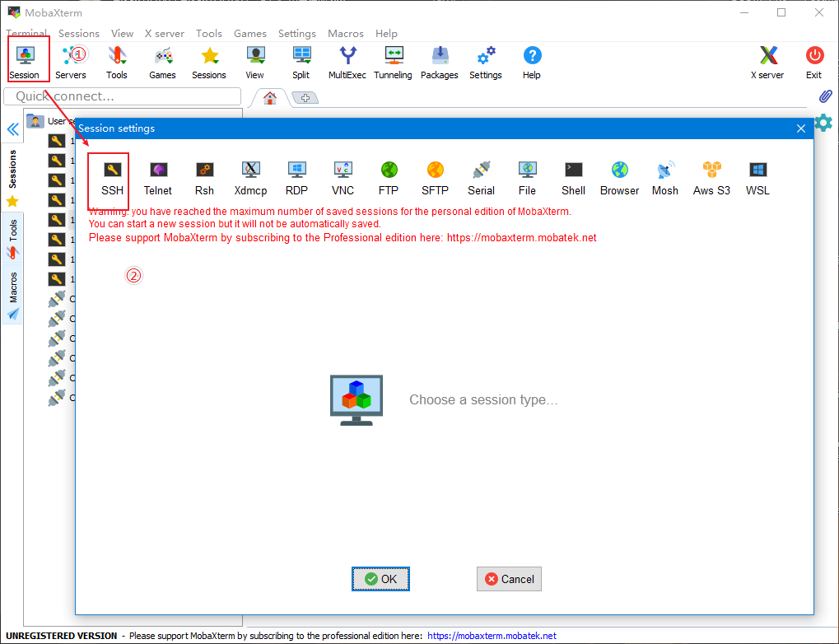Select FTP session type
Screen dimensions: 839x644
coord(389,179)
